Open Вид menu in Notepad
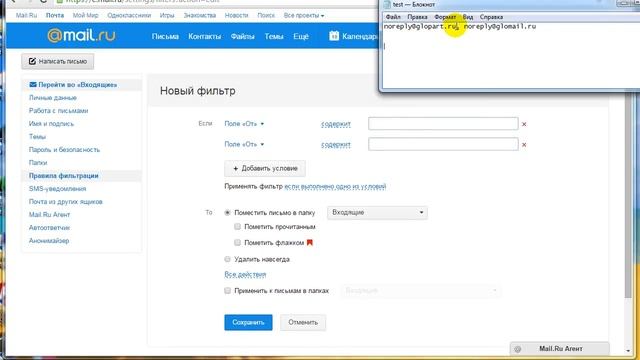Image resolution: width=640 pixels, height=360 pixels. (x=468, y=17)
